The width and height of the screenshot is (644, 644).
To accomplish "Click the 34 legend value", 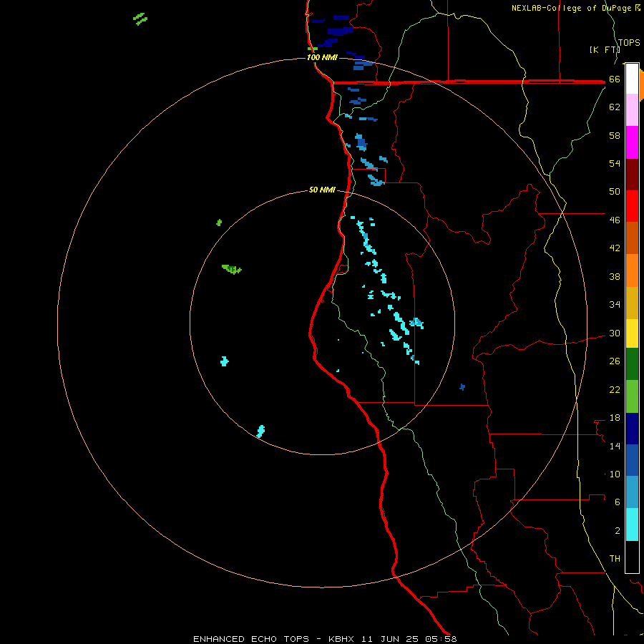I will point(615,304).
